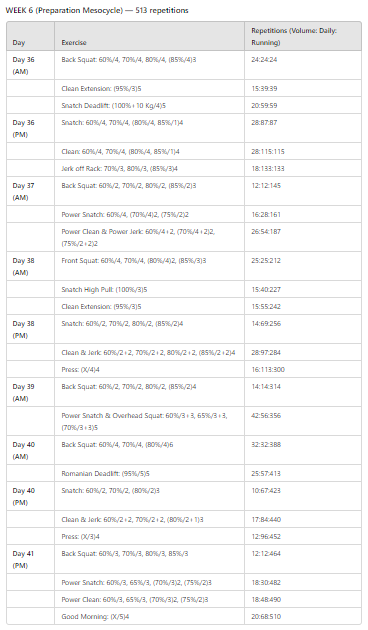Click the 'Romanian Deadlift: (95%/5)5' cell
368x630 pixels.
coord(149,473)
